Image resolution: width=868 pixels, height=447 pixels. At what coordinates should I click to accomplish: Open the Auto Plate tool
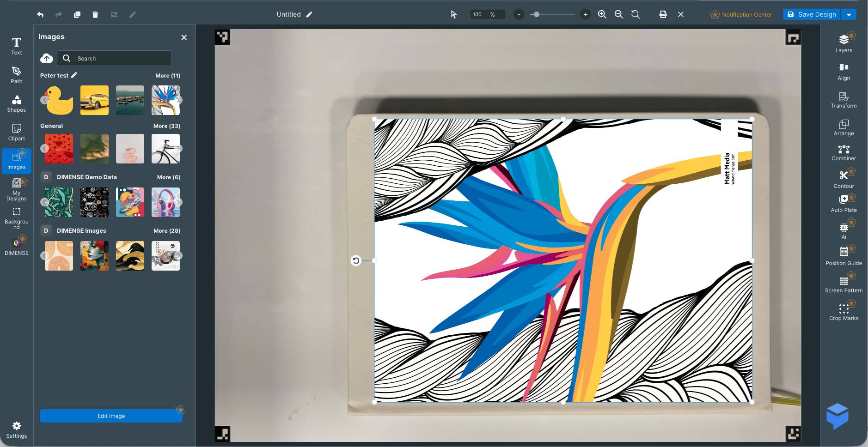844,204
